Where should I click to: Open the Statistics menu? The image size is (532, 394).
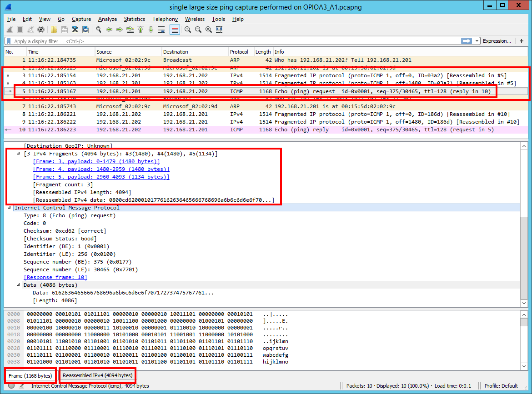click(x=134, y=20)
